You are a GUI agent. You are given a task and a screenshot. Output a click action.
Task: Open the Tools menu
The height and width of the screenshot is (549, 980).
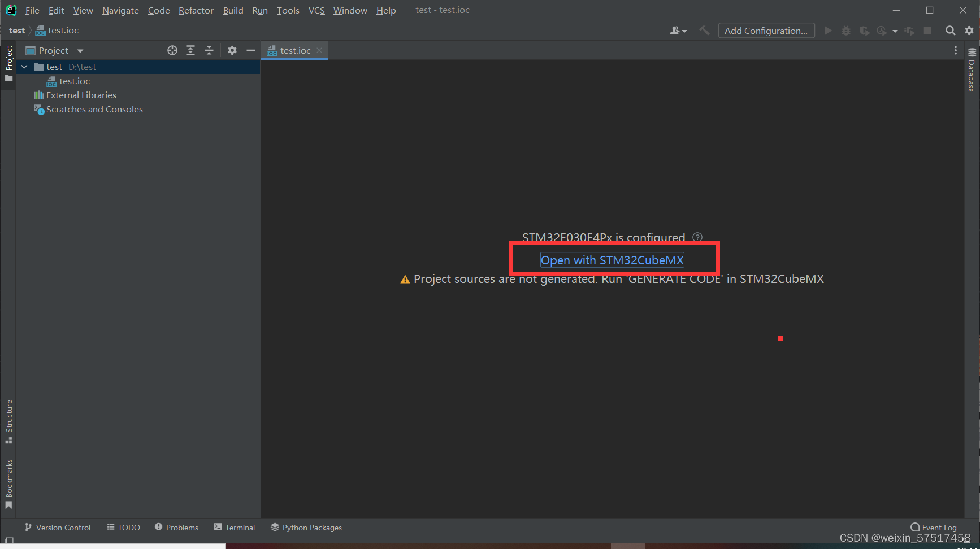point(288,10)
